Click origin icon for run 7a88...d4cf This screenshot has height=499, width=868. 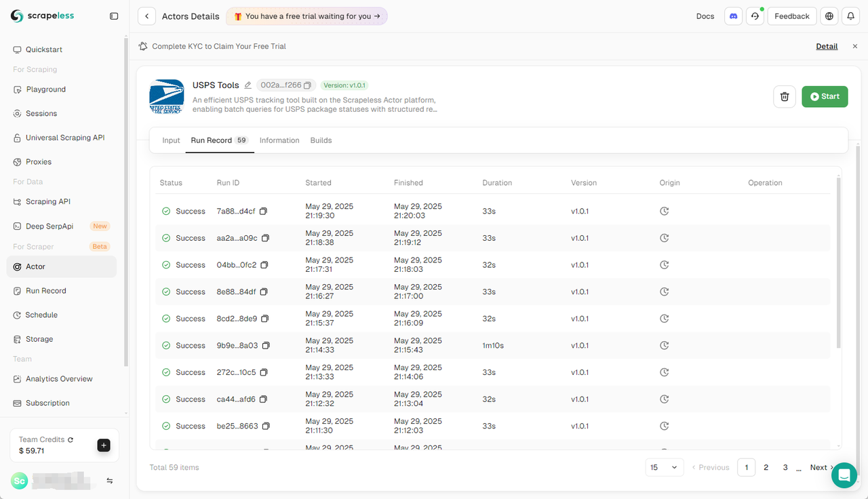pyautogui.click(x=665, y=212)
